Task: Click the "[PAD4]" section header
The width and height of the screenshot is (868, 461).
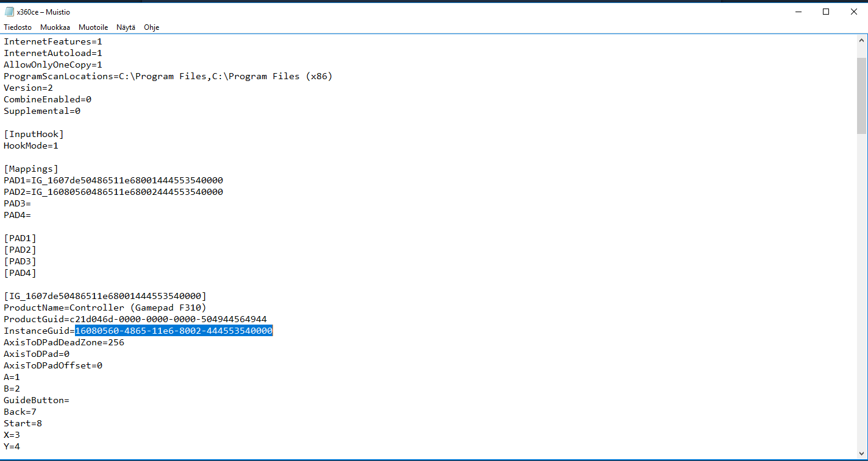Action: click(x=20, y=273)
